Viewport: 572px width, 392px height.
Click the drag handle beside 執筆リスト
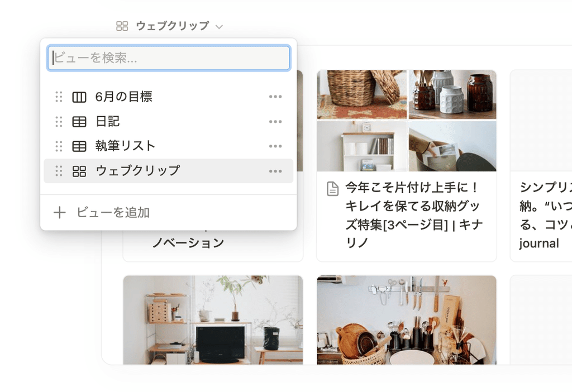coord(59,146)
